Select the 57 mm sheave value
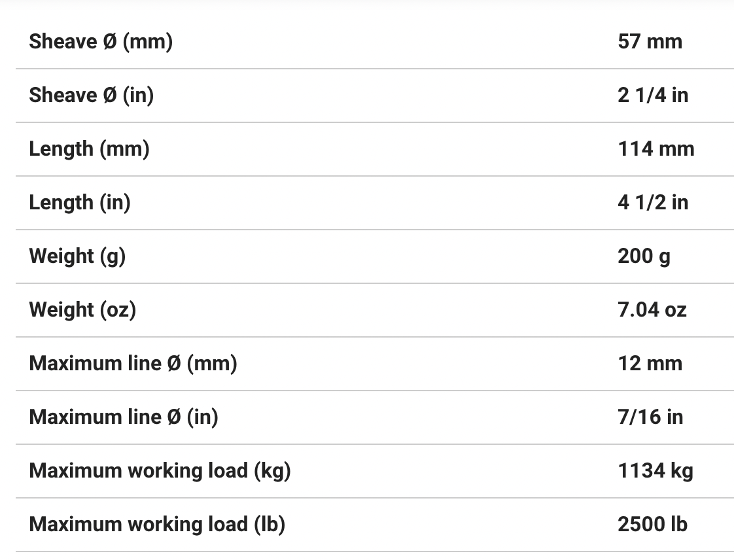The image size is (734, 560). 650,42
